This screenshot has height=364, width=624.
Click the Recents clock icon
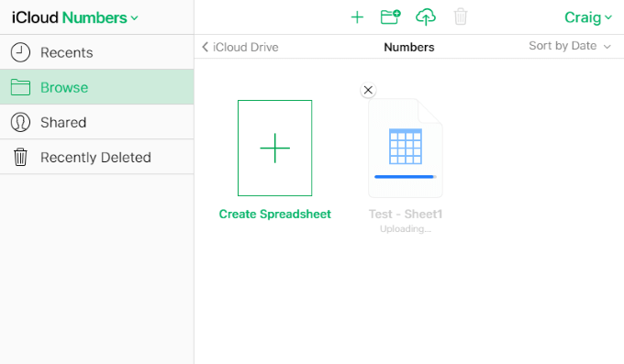coord(20,52)
